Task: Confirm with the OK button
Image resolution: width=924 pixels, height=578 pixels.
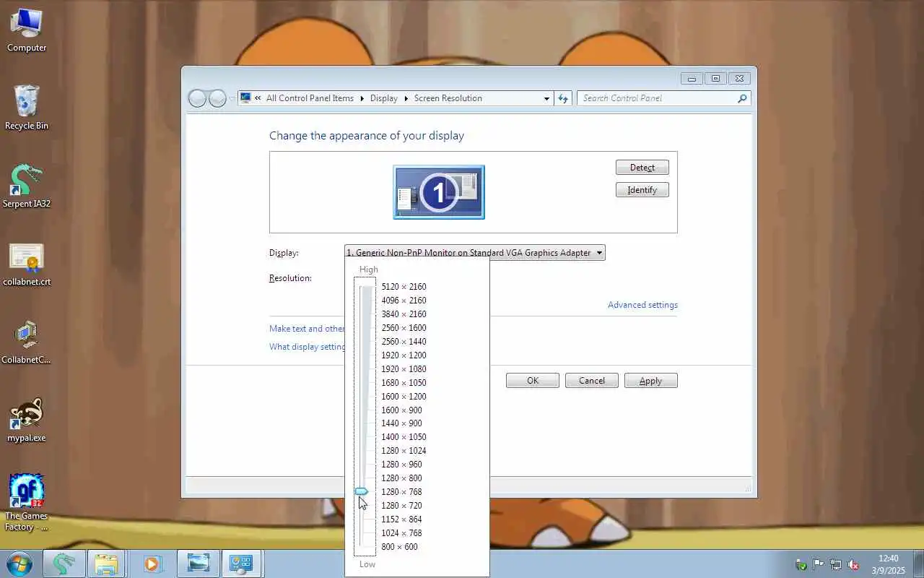Action: [x=533, y=381]
